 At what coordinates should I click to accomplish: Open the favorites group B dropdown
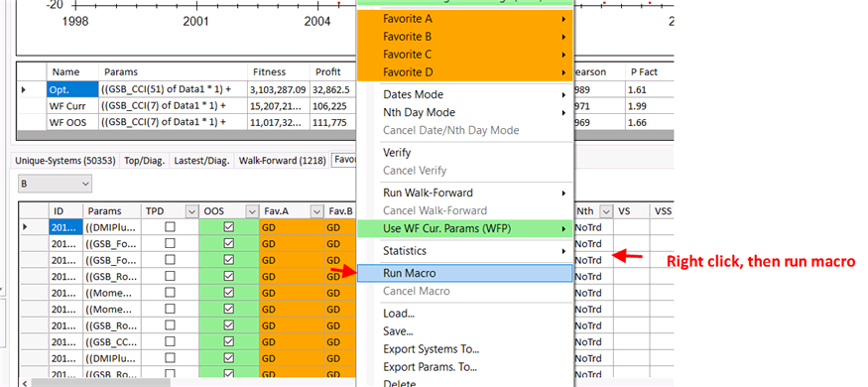pyautogui.click(x=55, y=184)
